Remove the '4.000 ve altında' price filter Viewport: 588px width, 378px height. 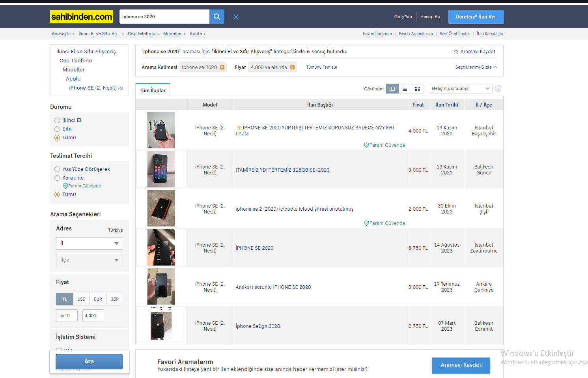click(x=292, y=67)
